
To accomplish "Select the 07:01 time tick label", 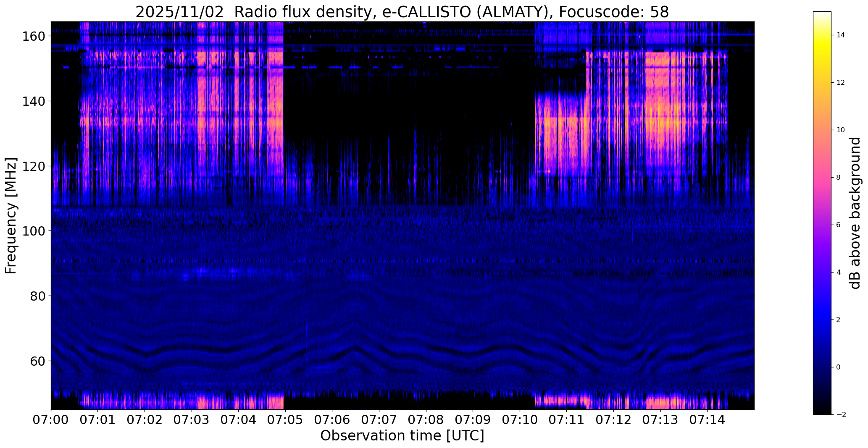I will 98,419.
